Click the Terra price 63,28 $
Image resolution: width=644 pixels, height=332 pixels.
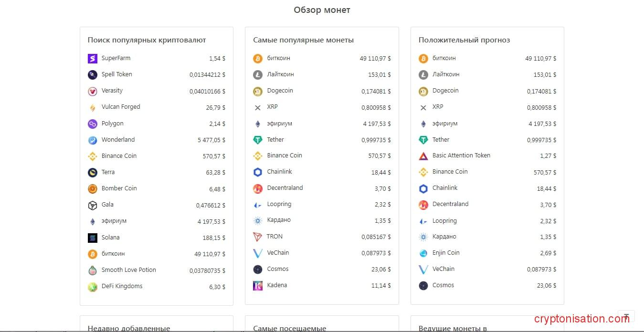click(x=215, y=173)
